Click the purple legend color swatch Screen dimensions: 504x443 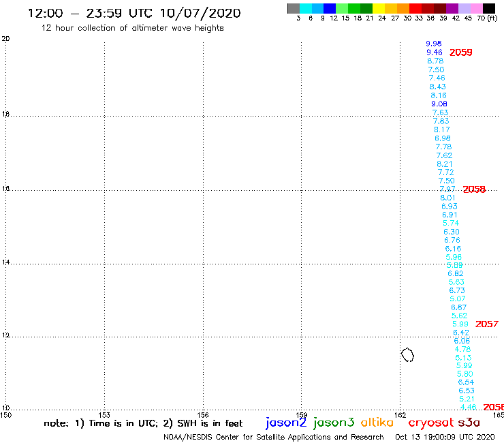(452, 8)
